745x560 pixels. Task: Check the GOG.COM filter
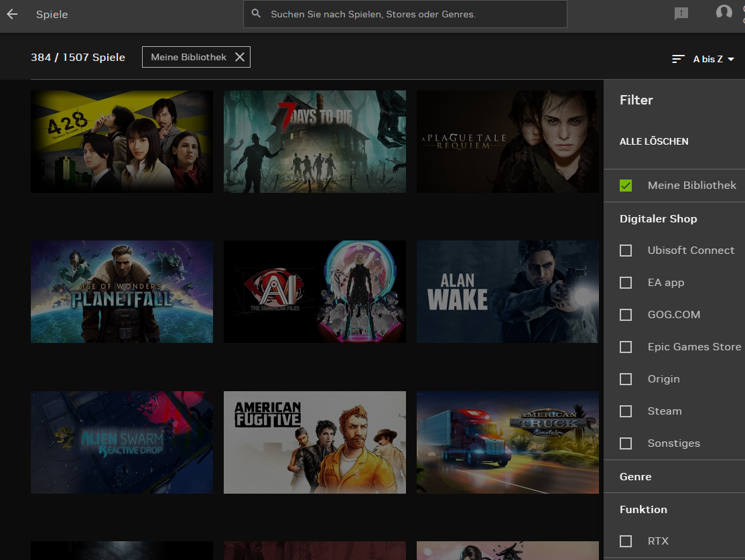click(626, 315)
